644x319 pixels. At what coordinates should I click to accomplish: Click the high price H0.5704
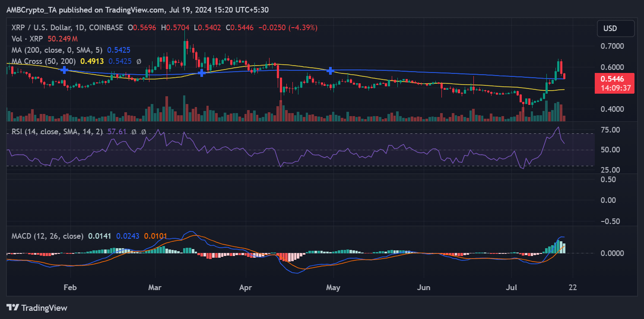pyautogui.click(x=176, y=28)
